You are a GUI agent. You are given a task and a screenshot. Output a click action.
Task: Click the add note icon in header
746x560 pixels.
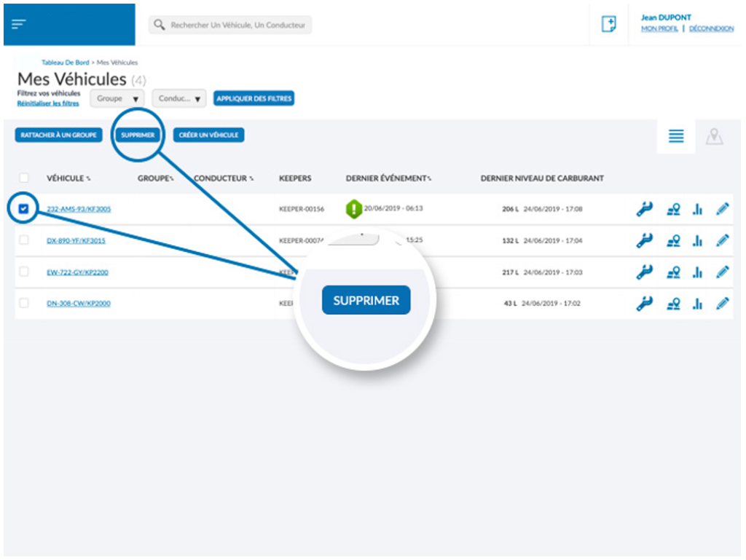[608, 24]
